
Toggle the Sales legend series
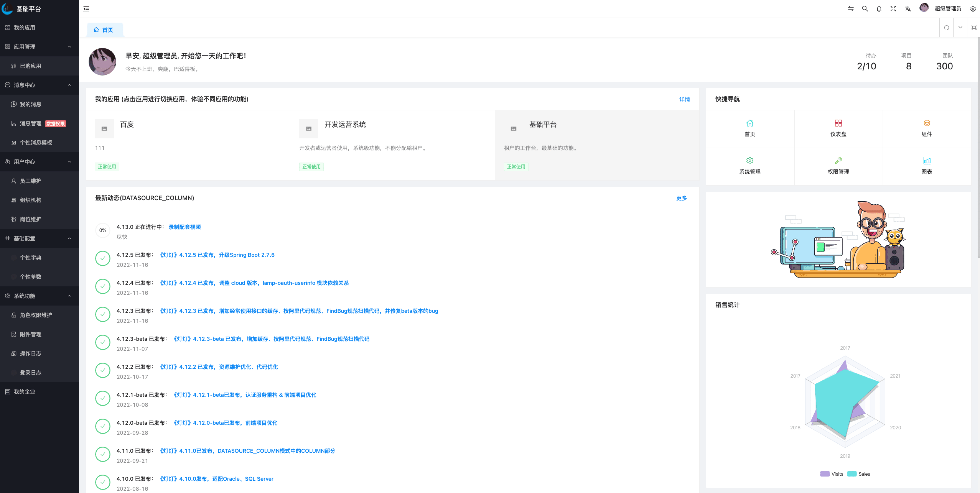(859, 474)
